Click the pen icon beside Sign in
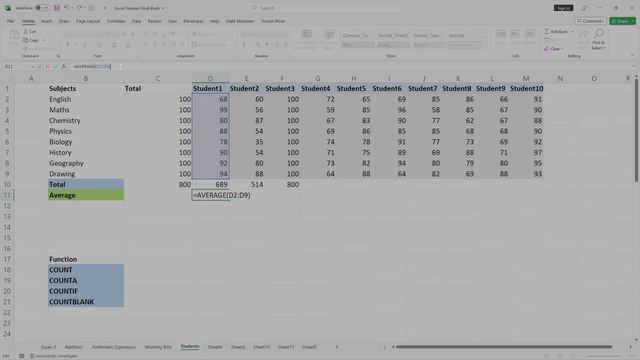 (x=584, y=8)
